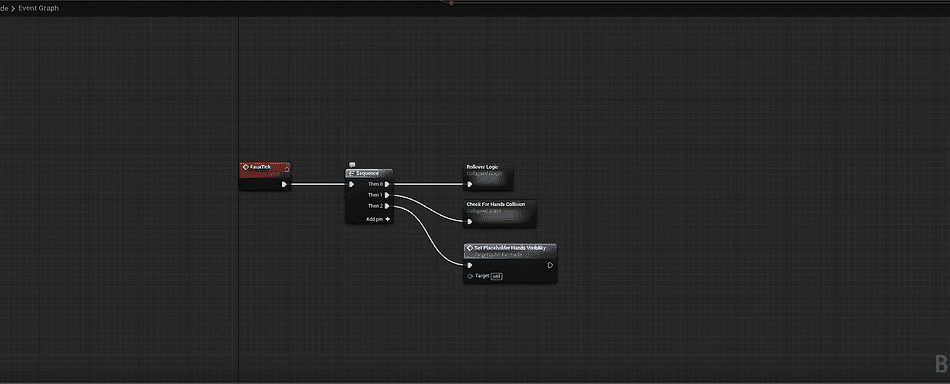Click the Then 1 label

[376, 195]
